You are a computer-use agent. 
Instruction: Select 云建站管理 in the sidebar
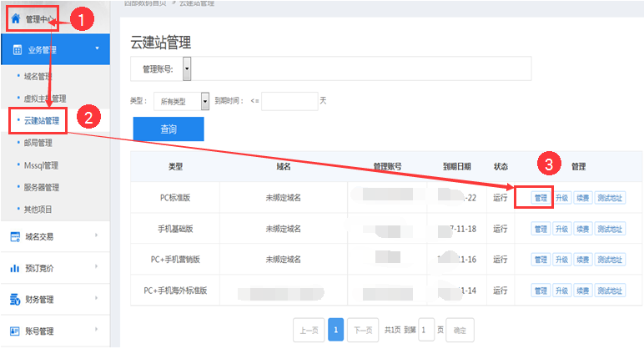pyautogui.click(x=42, y=120)
